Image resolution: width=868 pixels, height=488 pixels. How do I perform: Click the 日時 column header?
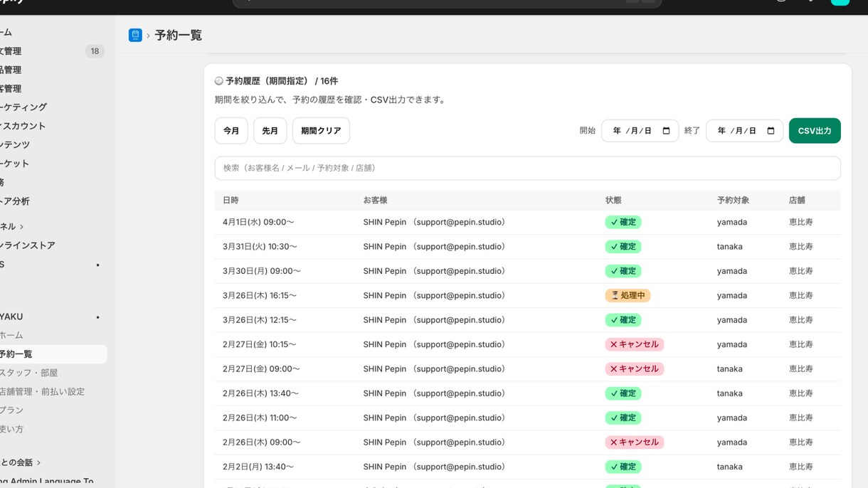point(231,201)
